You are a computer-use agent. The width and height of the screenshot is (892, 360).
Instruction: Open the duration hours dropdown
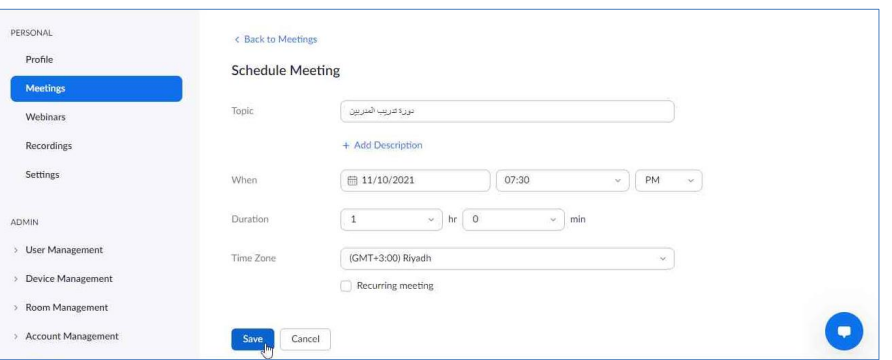(x=391, y=220)
